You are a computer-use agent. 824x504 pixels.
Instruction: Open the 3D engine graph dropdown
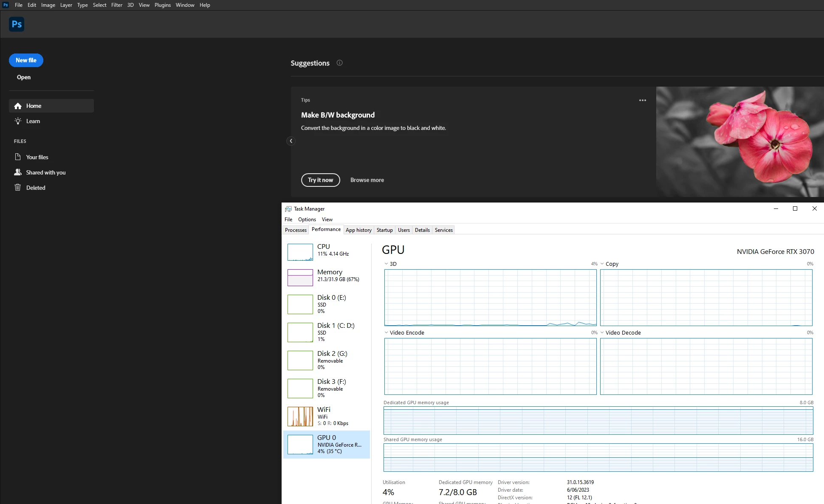[x=386, y=264]
